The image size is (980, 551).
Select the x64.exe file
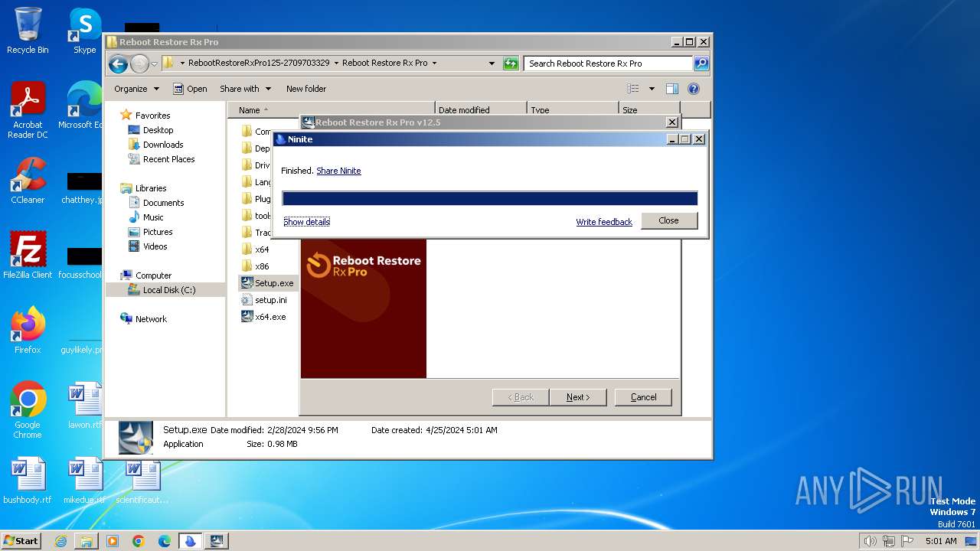pos(263,317)
